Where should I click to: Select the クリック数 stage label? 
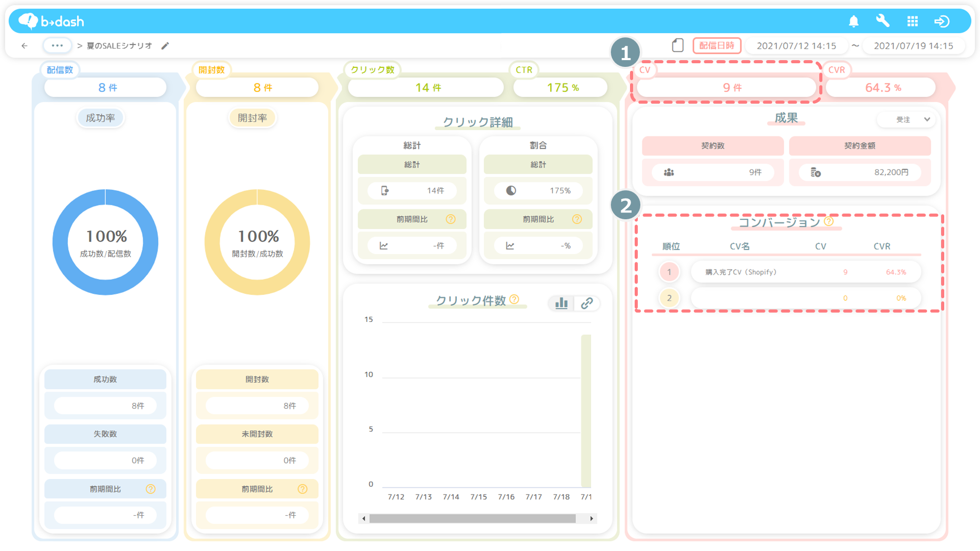click(x=372, y=70)
